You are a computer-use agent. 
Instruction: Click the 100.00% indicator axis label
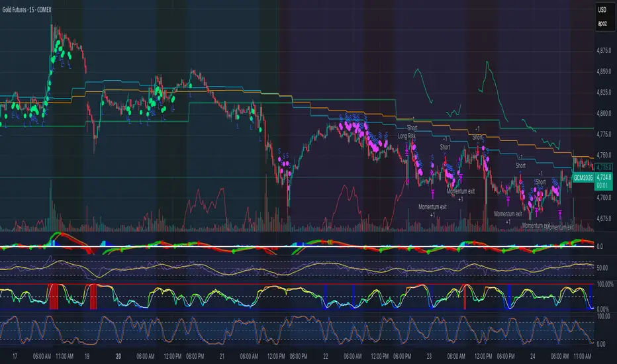605,284
